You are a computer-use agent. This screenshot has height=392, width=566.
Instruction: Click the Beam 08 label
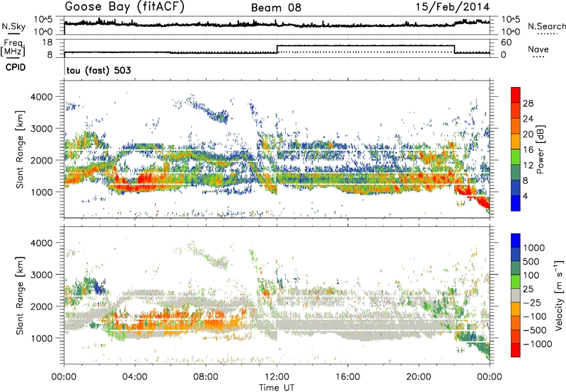tap(276, 8)
